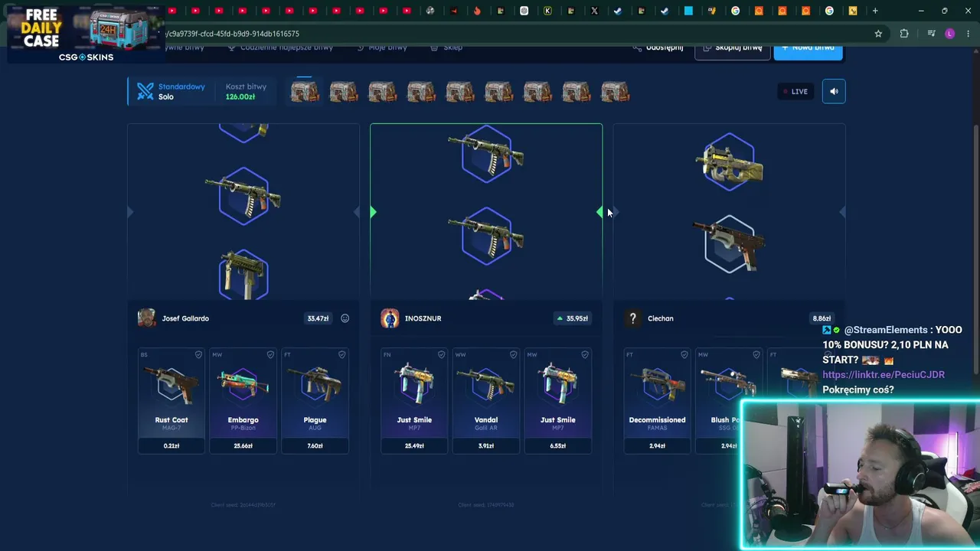Click the 7.60zł price on Plague card
980x551 pixels.
click(315, 445)
